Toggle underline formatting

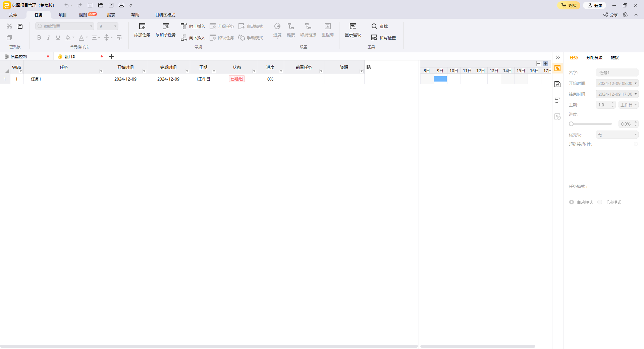pos(58,38)
